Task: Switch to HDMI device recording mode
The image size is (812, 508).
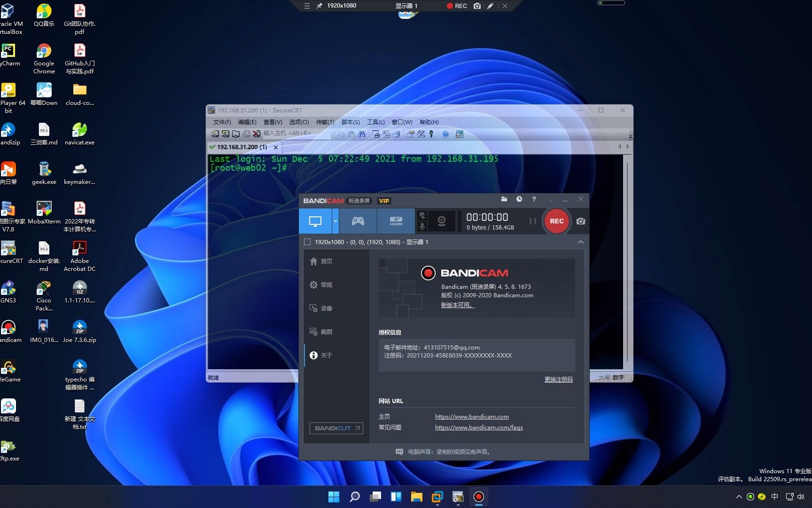Action: 396,221
